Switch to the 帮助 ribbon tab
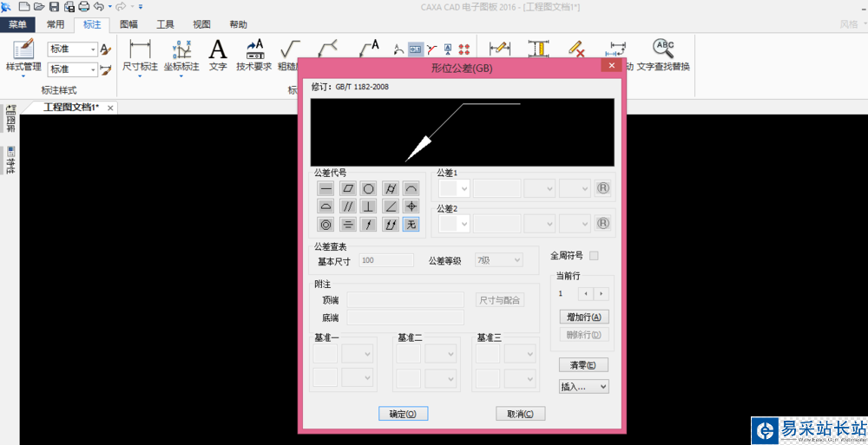The height and width of the screenshot is (445, 868). point(238,24)
